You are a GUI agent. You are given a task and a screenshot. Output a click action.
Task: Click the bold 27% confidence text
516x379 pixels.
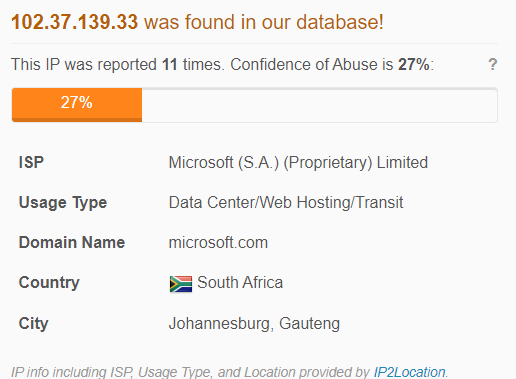pyautogui.click(x=414, y=64)
